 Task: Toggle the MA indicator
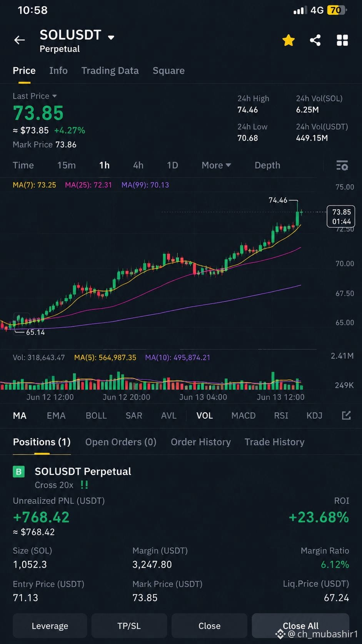point(20,416)
